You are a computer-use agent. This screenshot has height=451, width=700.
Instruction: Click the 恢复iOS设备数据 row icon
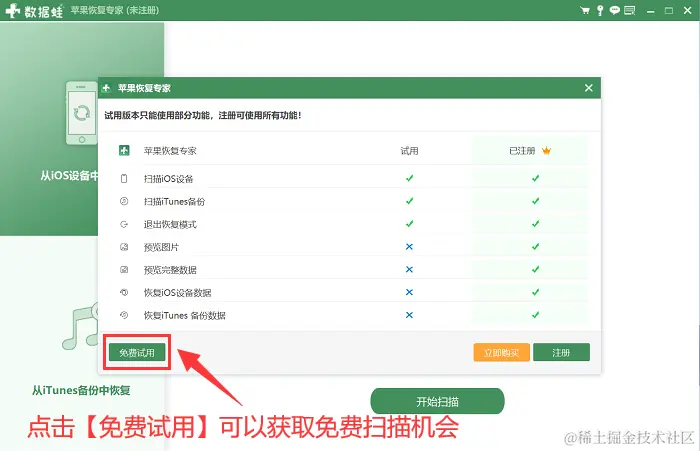[x=124, y=292]
